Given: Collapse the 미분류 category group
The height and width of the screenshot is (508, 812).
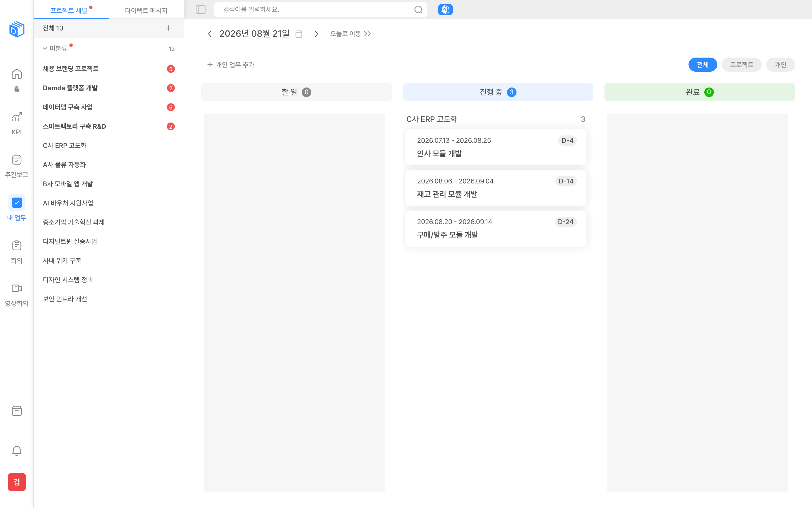Looking at the screenshot, I should [x=45, y=49].
